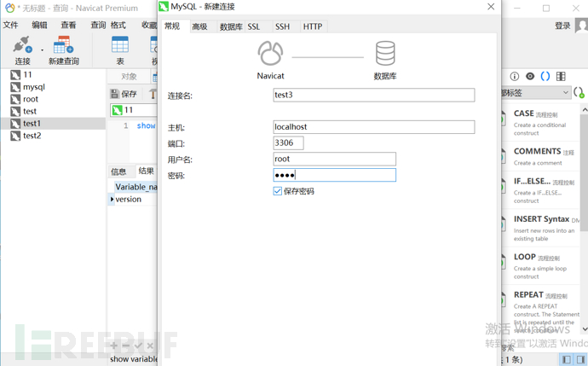Switch to the HTTP tab

pyautogui.click(x=313, y=26)
